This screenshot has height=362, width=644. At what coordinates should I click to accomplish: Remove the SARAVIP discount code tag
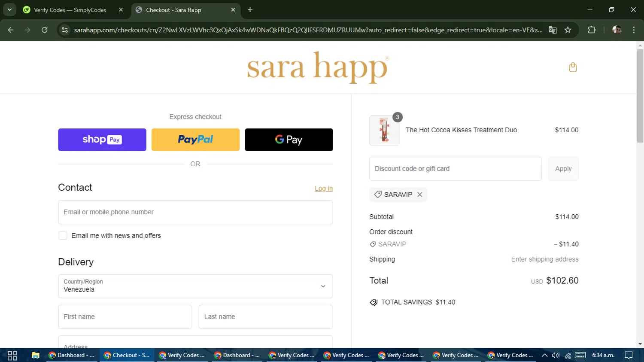(x=420, y=195)
